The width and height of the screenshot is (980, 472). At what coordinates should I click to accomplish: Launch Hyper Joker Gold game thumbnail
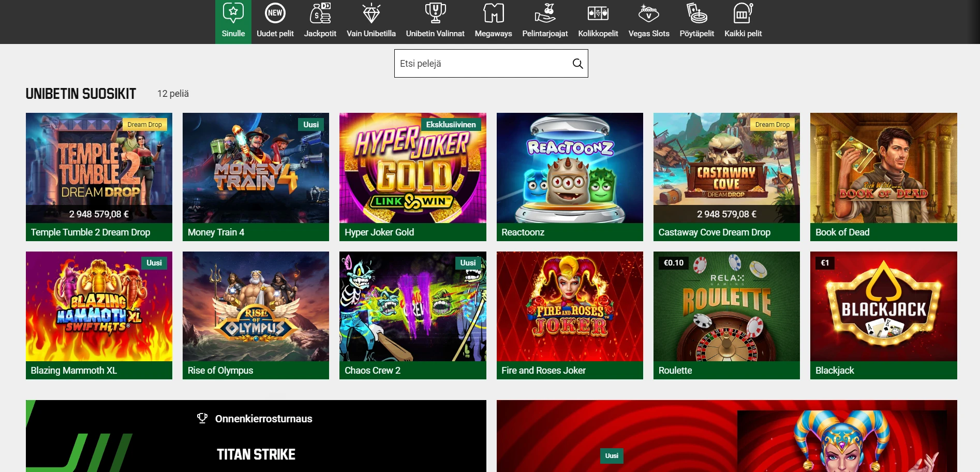pyautogui.click(x=413, y=168)
